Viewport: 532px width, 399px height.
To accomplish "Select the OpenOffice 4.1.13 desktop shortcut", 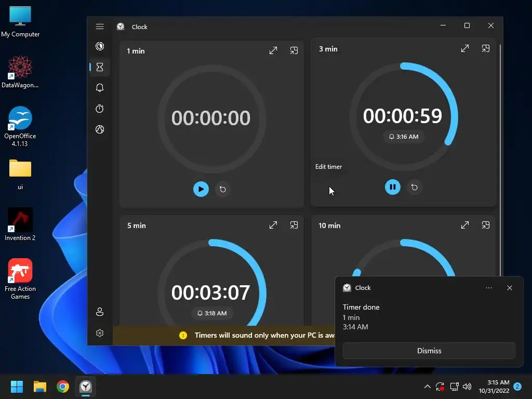I will [x=20, y=127].
